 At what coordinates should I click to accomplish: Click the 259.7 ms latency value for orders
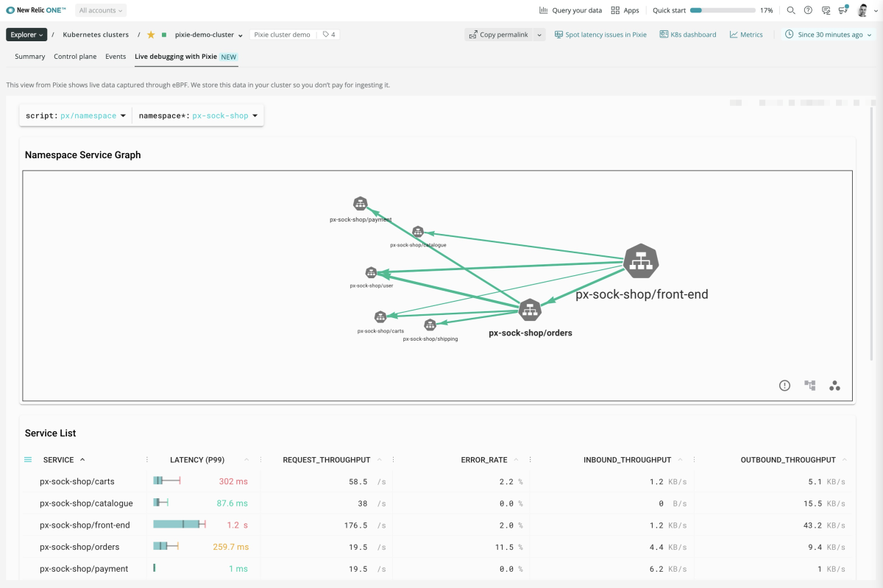(232, 547)
